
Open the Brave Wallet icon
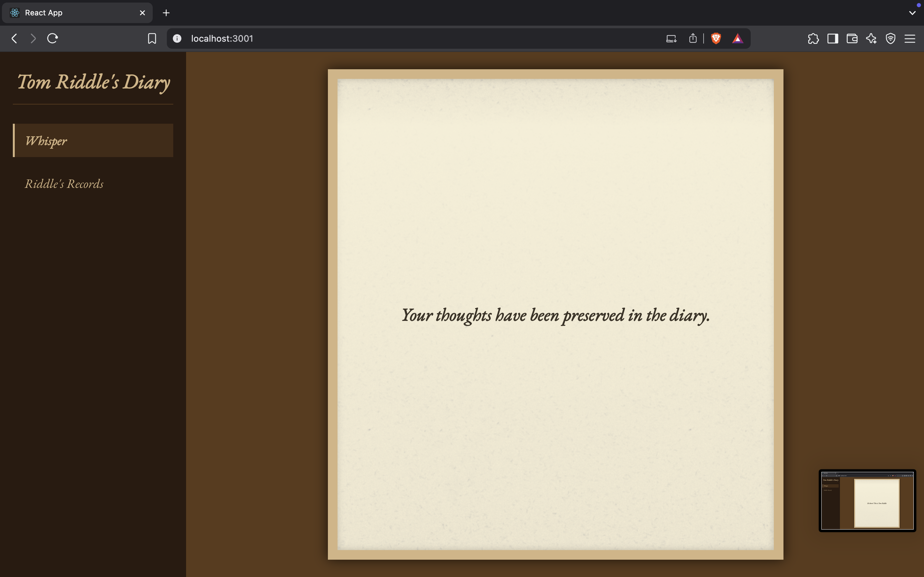click(x=852, y=38)
